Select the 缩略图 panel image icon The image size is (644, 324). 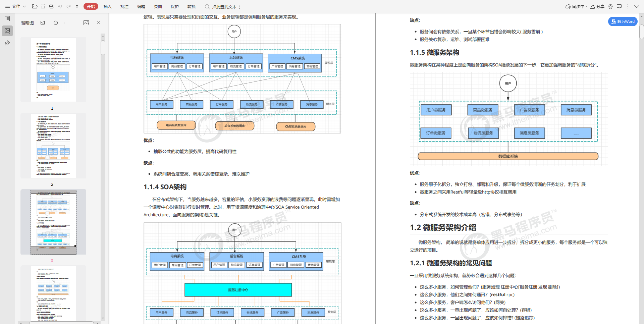tap(43, 22)
